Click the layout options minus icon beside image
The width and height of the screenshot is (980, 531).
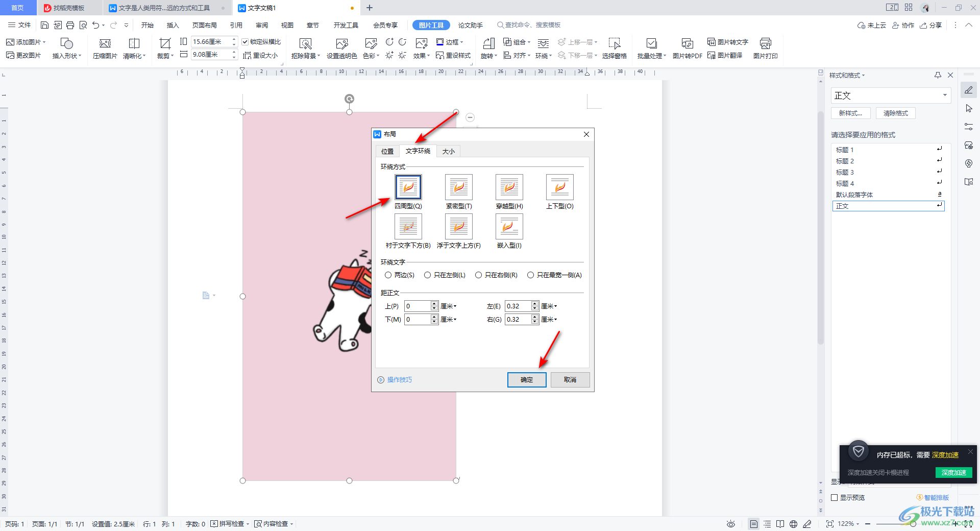tap(470, 117)
